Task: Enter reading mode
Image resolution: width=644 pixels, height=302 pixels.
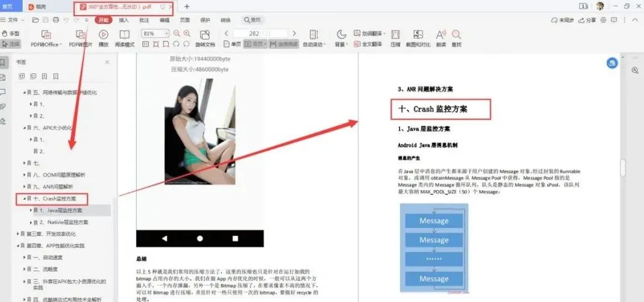Action: click(125, 39)
